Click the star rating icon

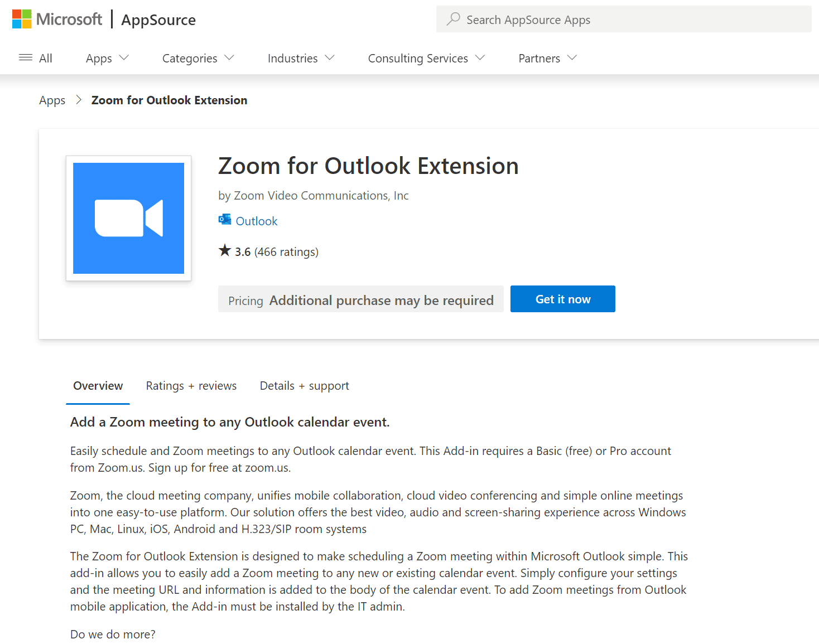coord(224,250)
